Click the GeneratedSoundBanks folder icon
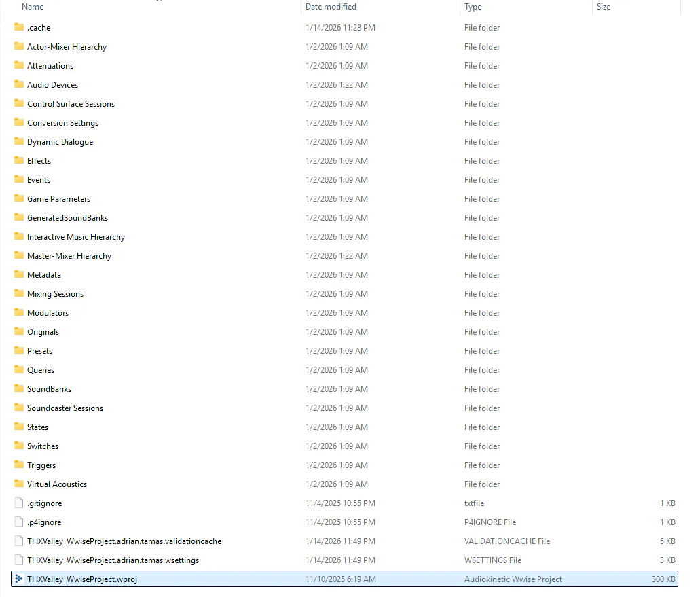The width and height of the screenshot is (700, 597). click(19, 217)
